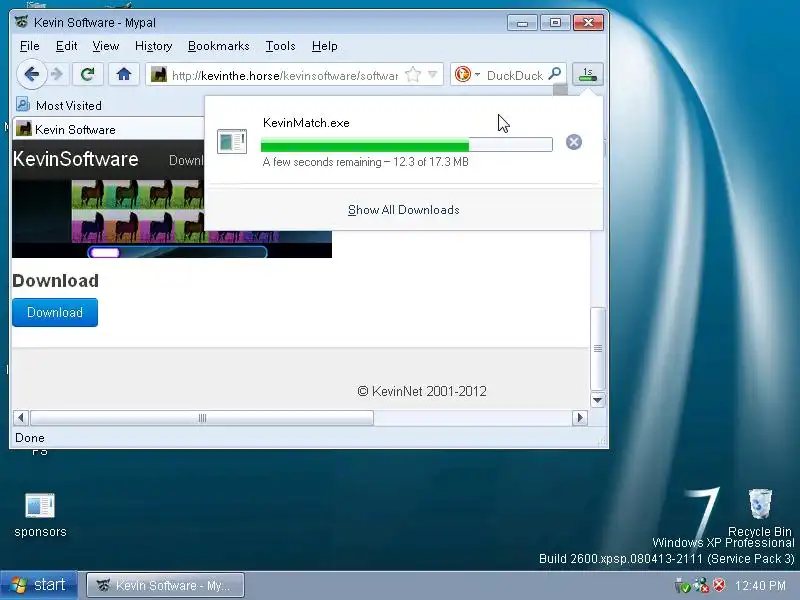
Task: Bookmark this page with the star icon
Action: coord(413,75)
